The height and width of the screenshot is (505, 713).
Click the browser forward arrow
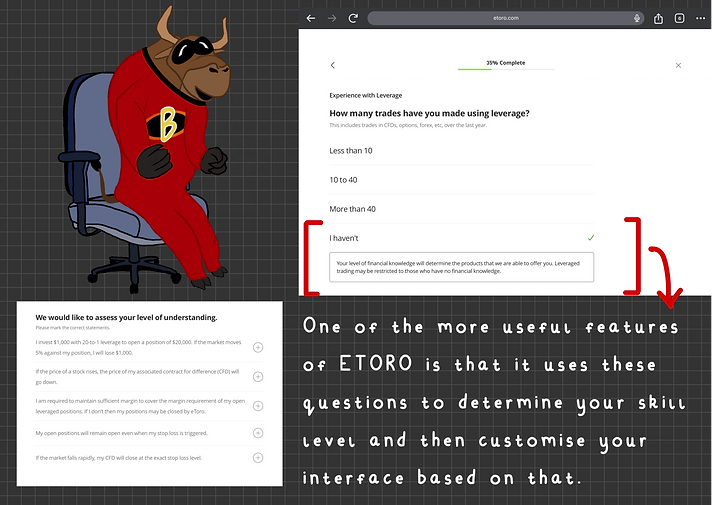[x=332, y=18]
